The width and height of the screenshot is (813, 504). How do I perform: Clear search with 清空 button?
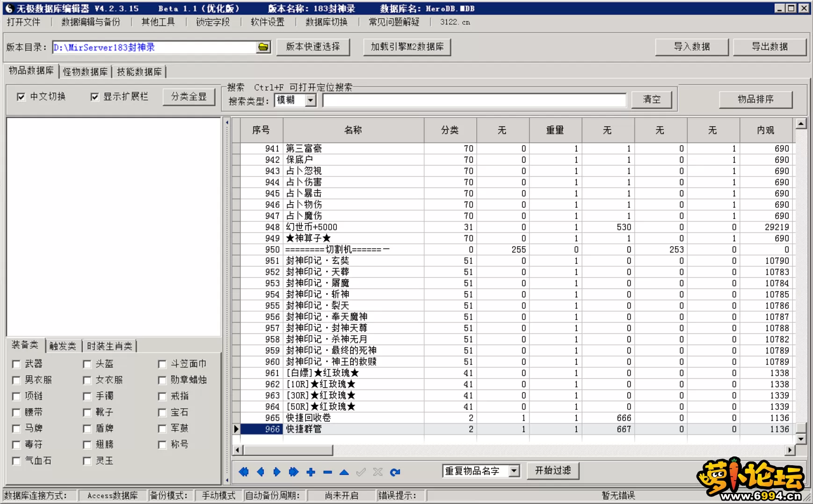652,100
